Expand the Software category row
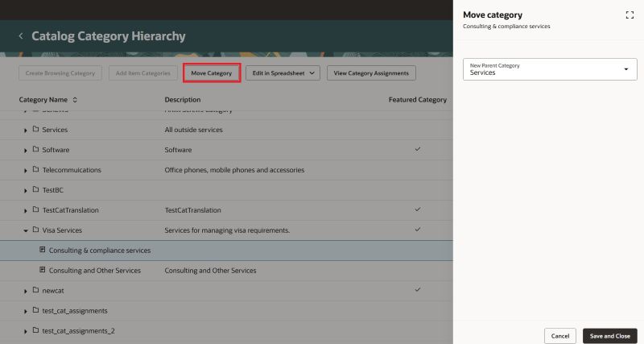Viewport: 644px width, 344px height. (26, 151)
